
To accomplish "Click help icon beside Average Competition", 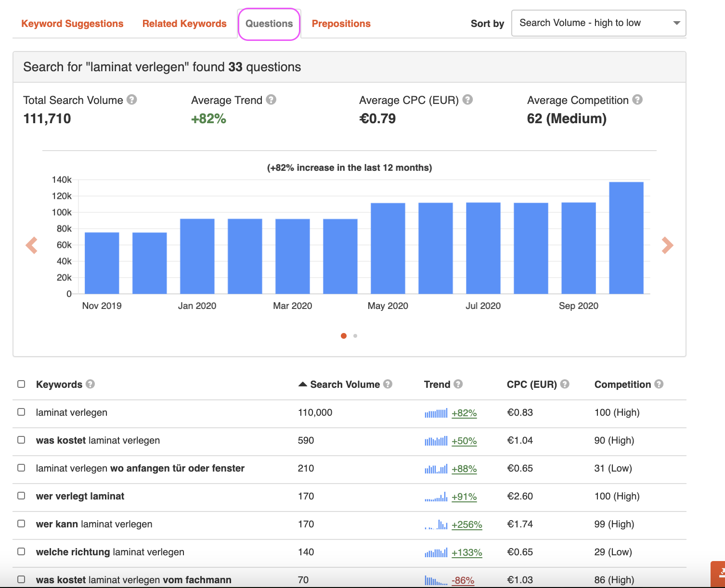I will pos(637,100).
